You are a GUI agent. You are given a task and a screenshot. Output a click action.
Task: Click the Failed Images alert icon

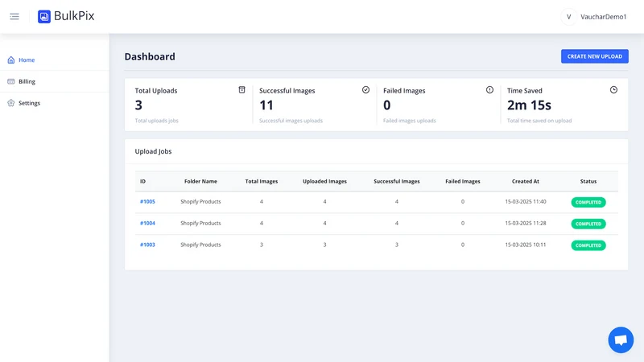tap(489, 90)
